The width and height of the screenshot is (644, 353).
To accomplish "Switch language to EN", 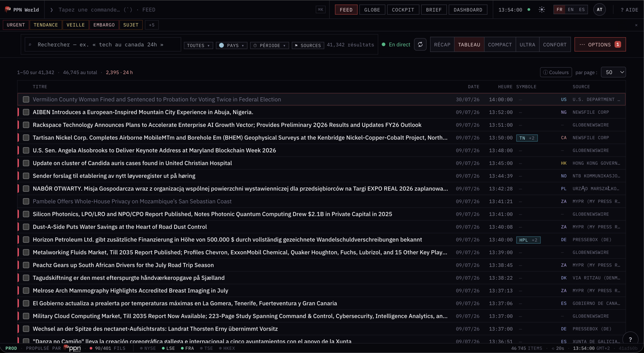I will pos(571,10).
